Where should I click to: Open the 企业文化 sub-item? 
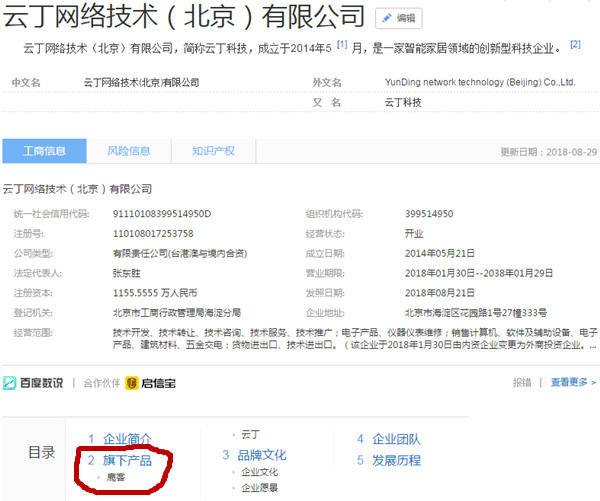click(x=260, y=472)
